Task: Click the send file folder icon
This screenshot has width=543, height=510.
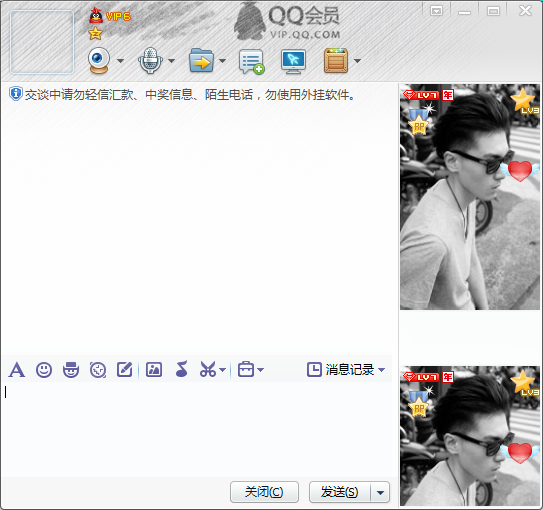Action: 202,60
